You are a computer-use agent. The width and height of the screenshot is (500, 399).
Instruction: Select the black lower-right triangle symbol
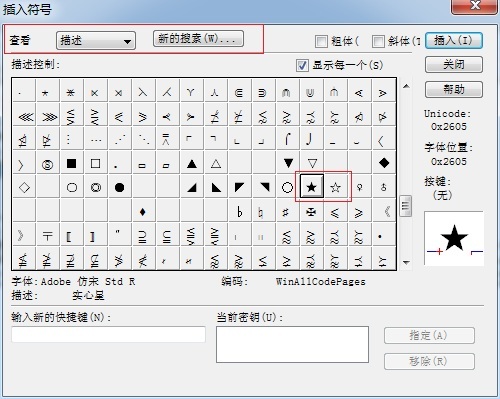(x=192, y=187)
